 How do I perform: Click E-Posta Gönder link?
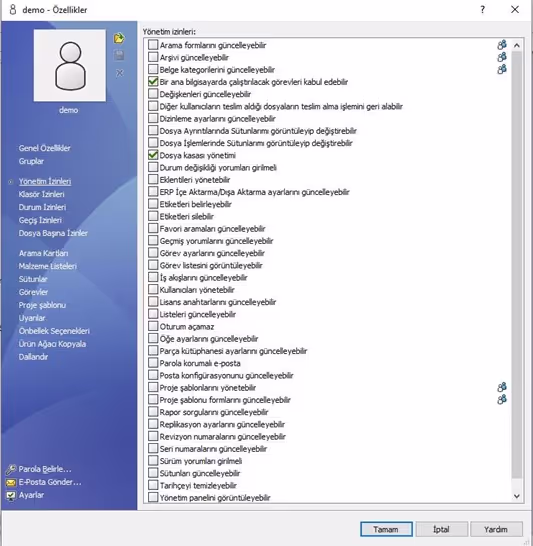point(50,482)
